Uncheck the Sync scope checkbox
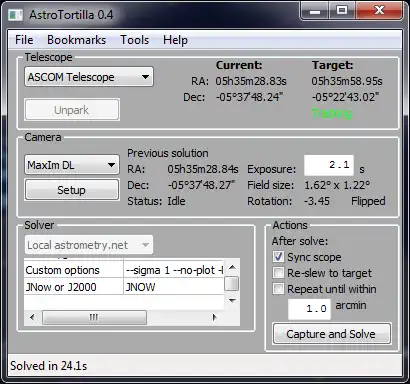The image size is (410, 384). point(278,257)
